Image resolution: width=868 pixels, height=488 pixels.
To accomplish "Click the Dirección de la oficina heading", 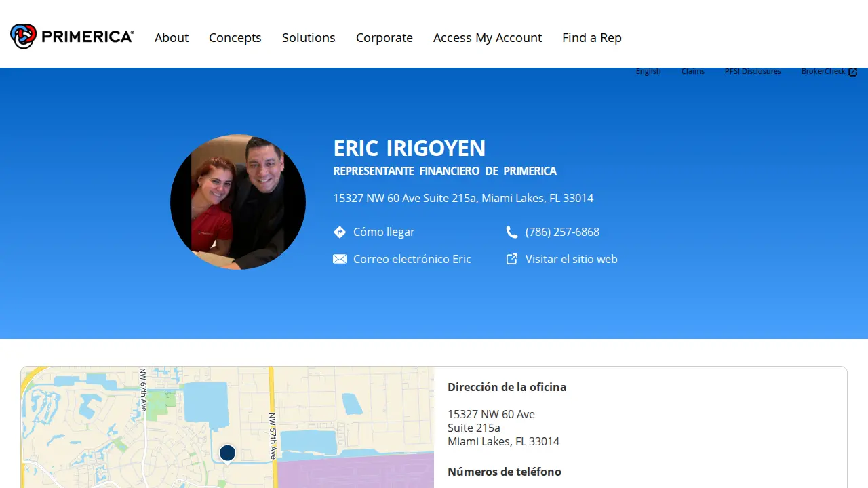I will (507, 387).
